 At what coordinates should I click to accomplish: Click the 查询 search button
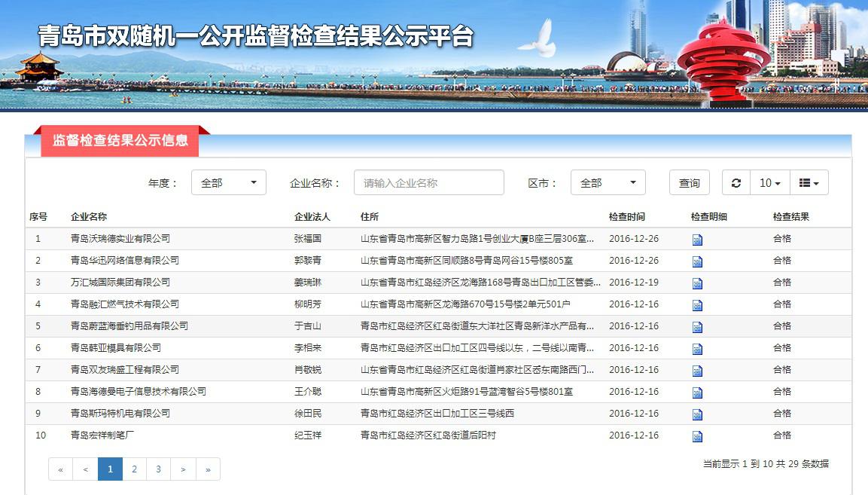(x=689, y=183)
